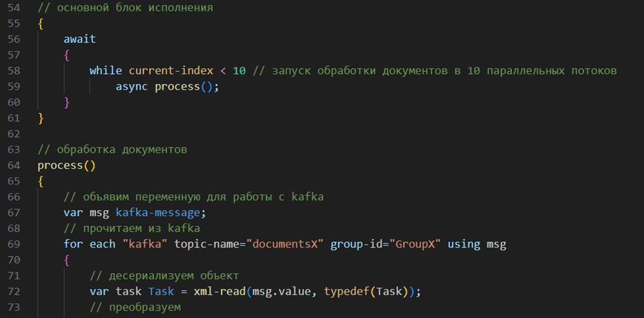Image resolution: width=644 pixels, height=318 pixels.
Task: Click line number 64 in the gutter
Action: click(13, 166)
